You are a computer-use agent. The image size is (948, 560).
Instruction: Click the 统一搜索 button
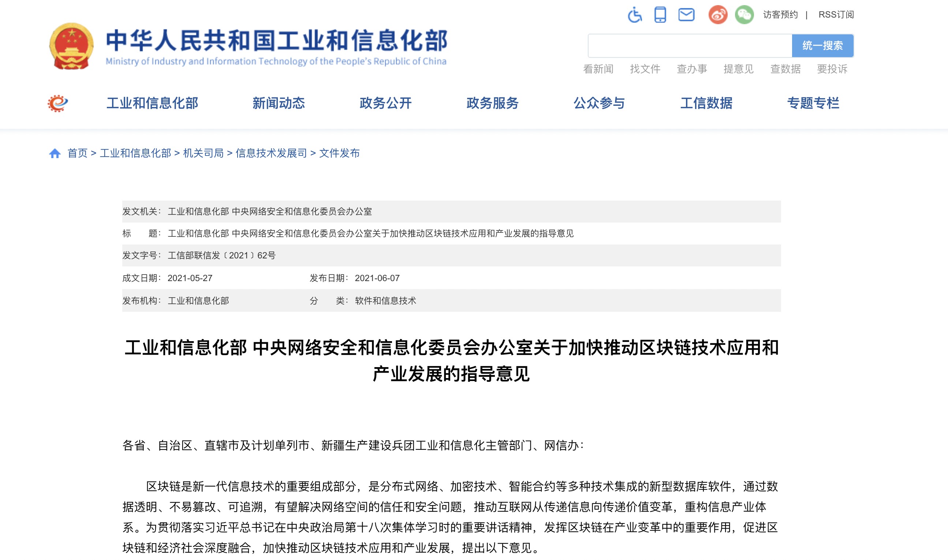pos(822,46)
